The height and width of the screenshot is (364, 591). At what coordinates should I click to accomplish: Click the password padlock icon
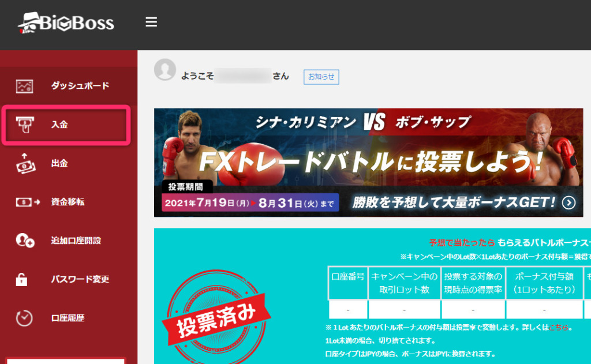21,279
